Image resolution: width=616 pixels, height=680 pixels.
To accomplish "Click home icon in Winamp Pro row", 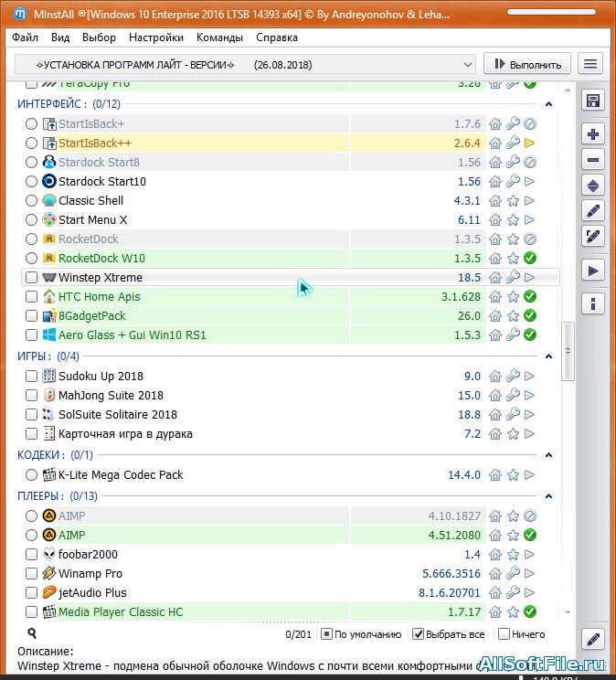I will point(495,573).
